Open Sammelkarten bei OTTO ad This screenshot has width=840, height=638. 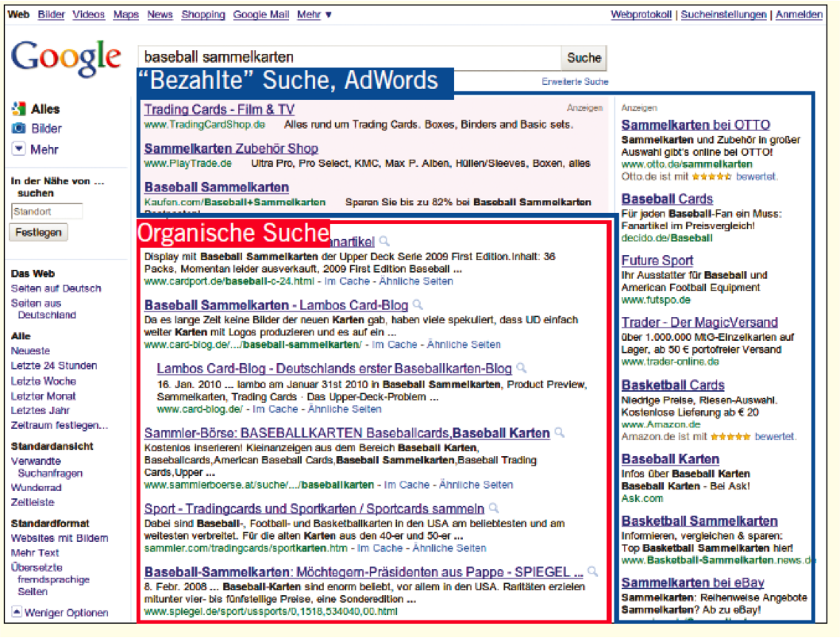coord(696,125)
